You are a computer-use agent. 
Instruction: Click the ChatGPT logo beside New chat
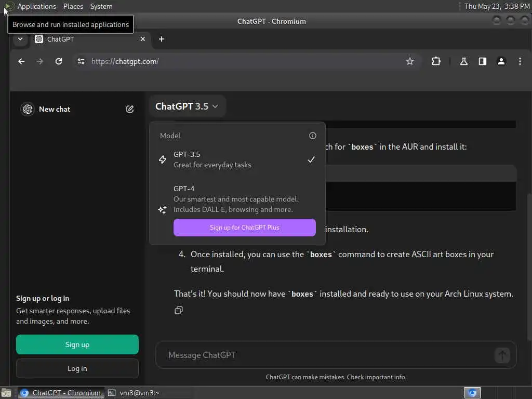(x=28, y=109)
